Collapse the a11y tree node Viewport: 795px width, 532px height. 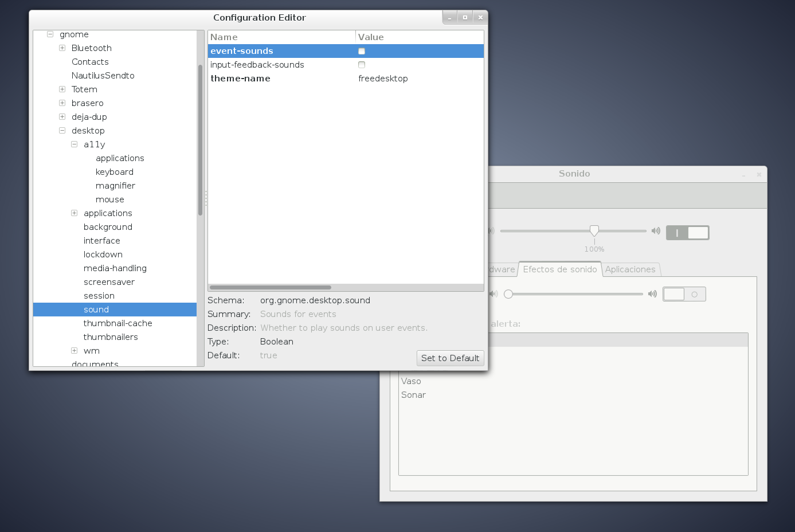(75, 144)
